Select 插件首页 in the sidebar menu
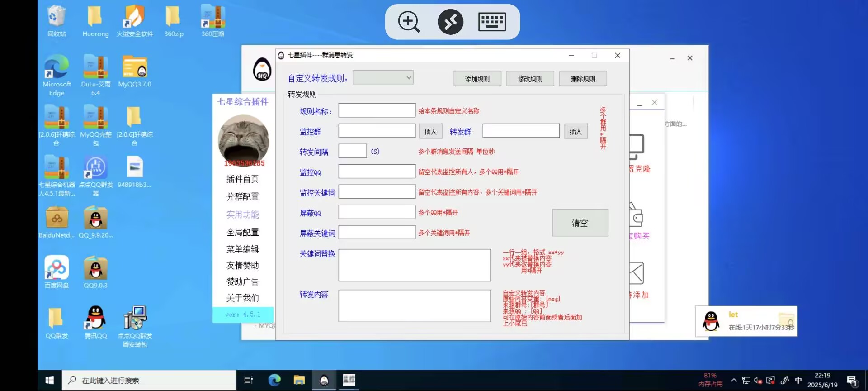868x391 pixels. click(242, 179)
